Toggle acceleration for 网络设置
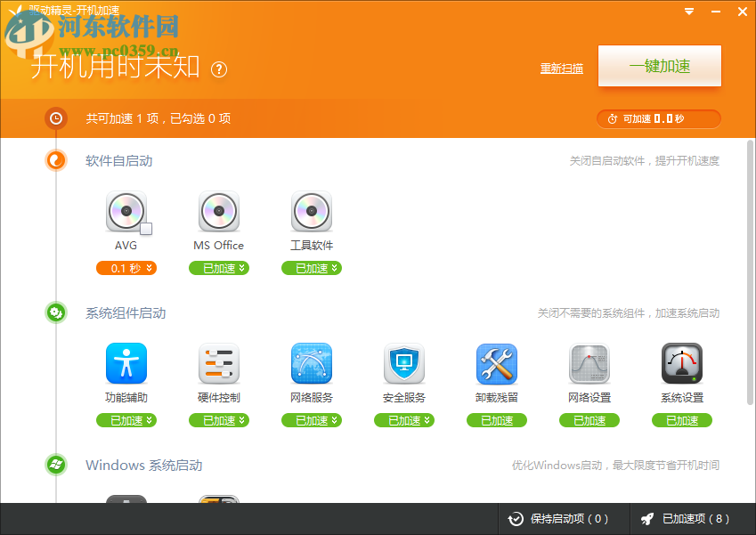 (589, 419)
